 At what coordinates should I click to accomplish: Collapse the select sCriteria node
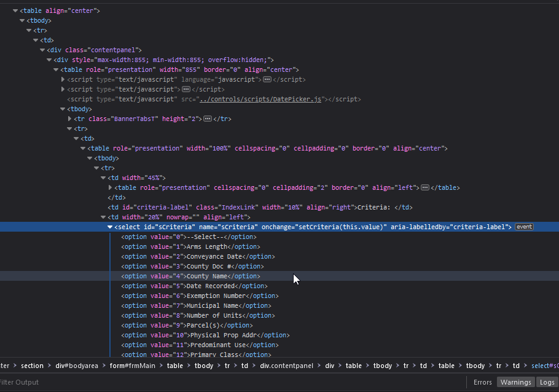tap(110, 227)
